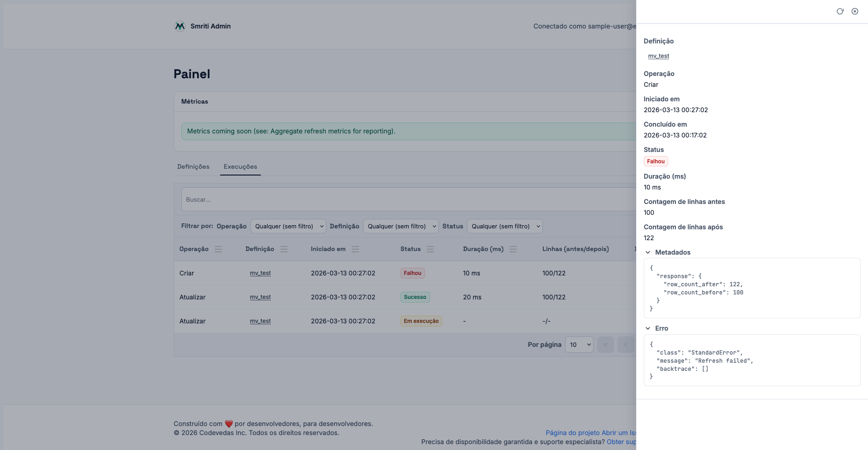
Task: Select the Execuções tab
Action: tap(240, 167)
